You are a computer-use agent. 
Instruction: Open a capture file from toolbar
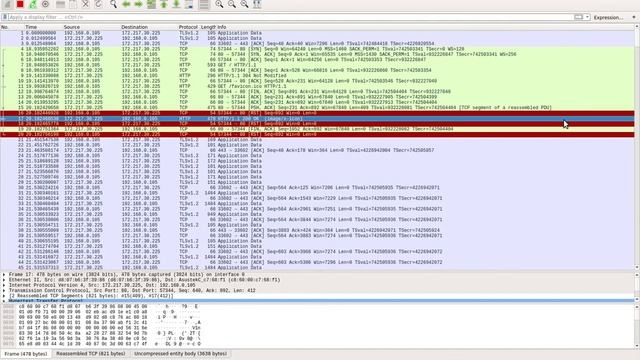[x=60, y=4]
